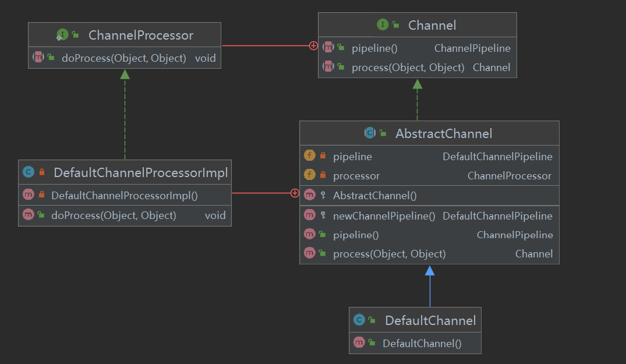Click the inner-class plus marker on AbstractChannel
This screenshot has width=626, height=364.
[295, 193]
